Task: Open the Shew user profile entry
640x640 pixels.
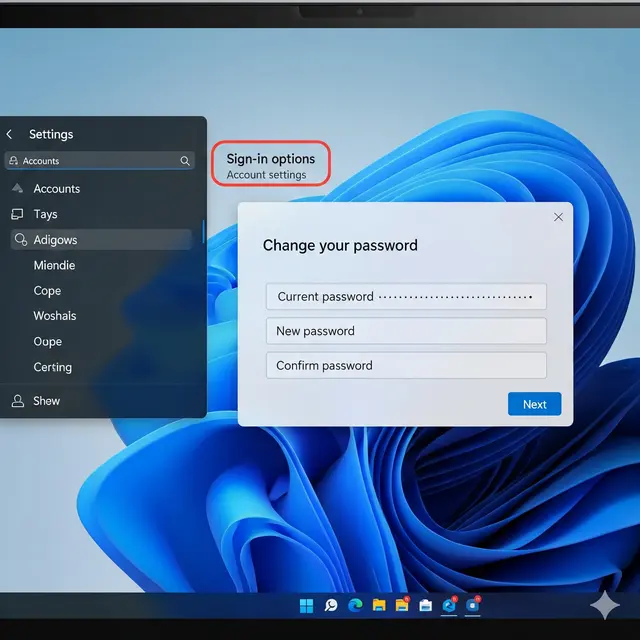Action: pos(36,401)
